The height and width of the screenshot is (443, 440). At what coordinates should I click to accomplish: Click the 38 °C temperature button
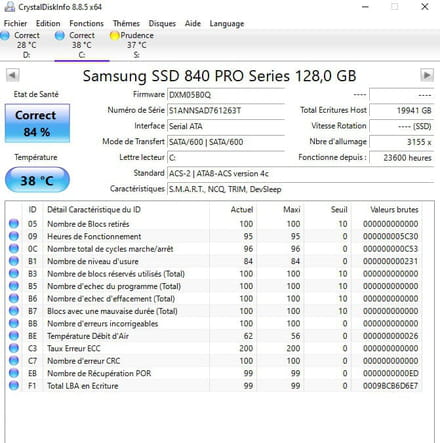(x=37, y=180)
